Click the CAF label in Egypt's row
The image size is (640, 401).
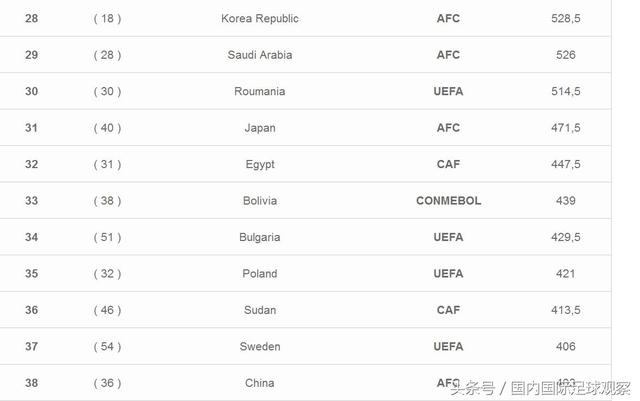[448, 164]
